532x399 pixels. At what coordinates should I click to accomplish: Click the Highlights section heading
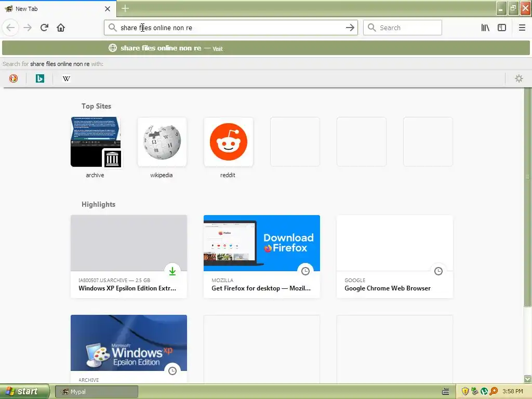(x=98, y=204)
